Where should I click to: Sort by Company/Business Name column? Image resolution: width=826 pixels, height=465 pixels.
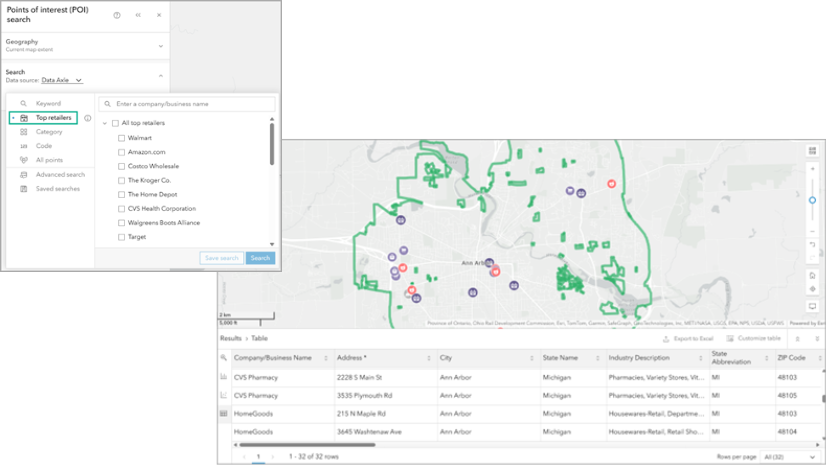pos(326,358)
